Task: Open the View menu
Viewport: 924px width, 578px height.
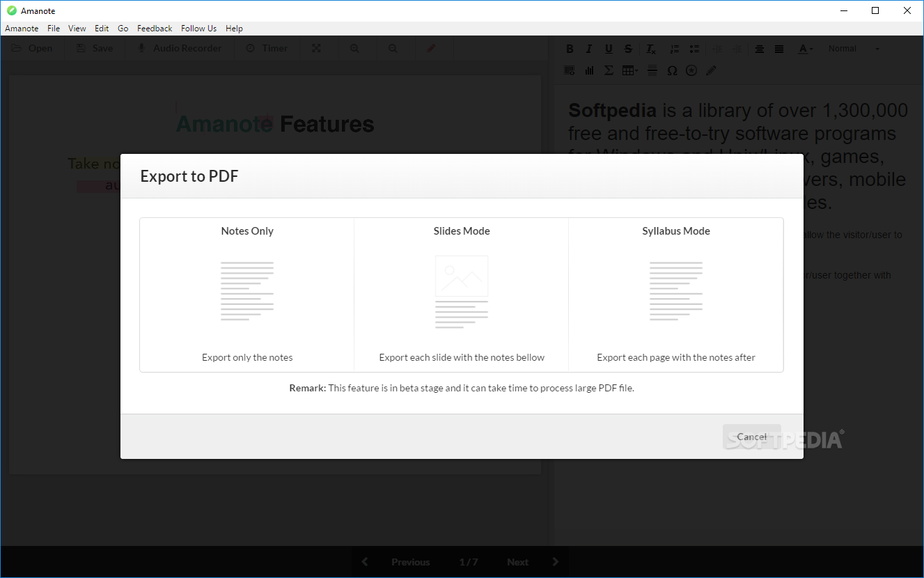Action: coord(77,29)
